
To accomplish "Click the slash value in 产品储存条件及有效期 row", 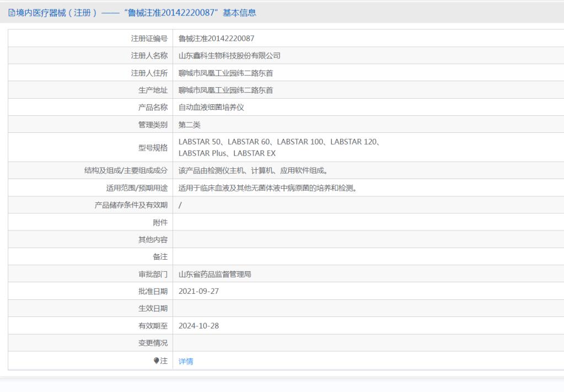I will pos(180,205).
